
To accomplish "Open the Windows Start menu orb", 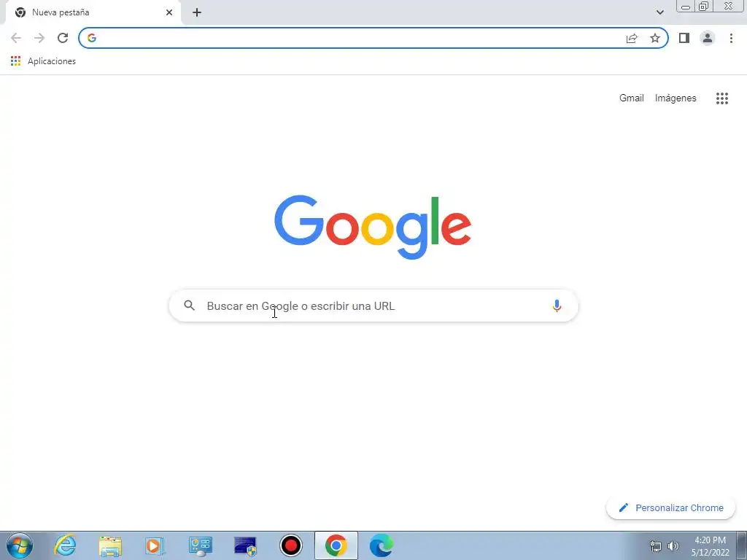I will point(20,545).
